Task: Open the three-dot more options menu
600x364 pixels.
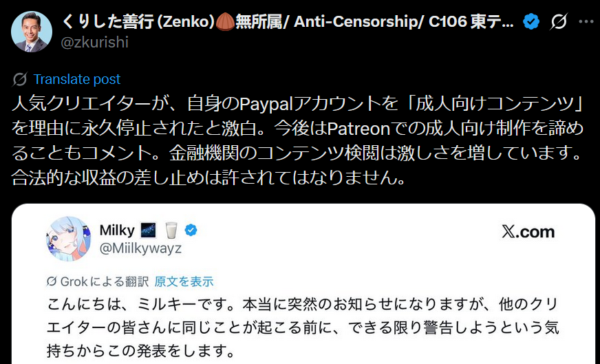Action: point(586,21)
